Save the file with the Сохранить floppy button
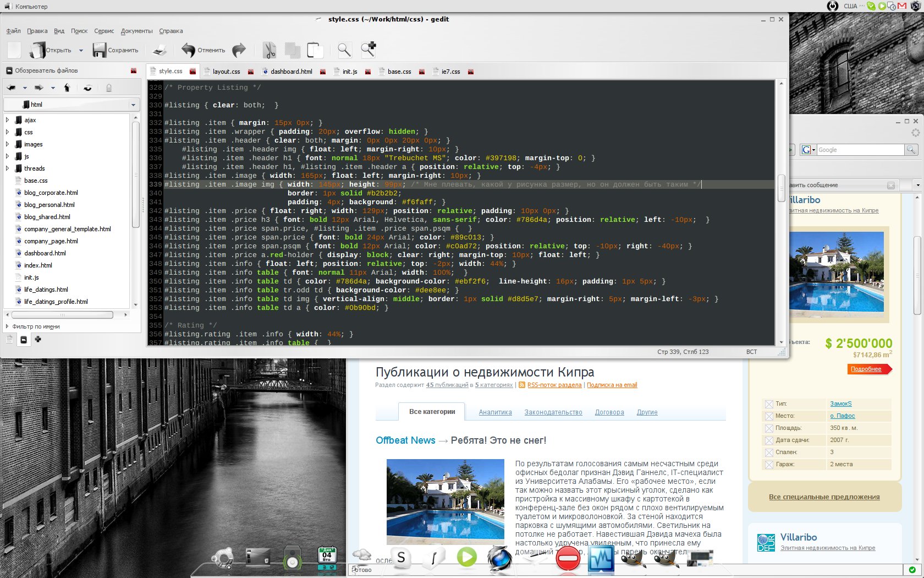The height and width of the screenshot is (578, 924). point(116,50)
